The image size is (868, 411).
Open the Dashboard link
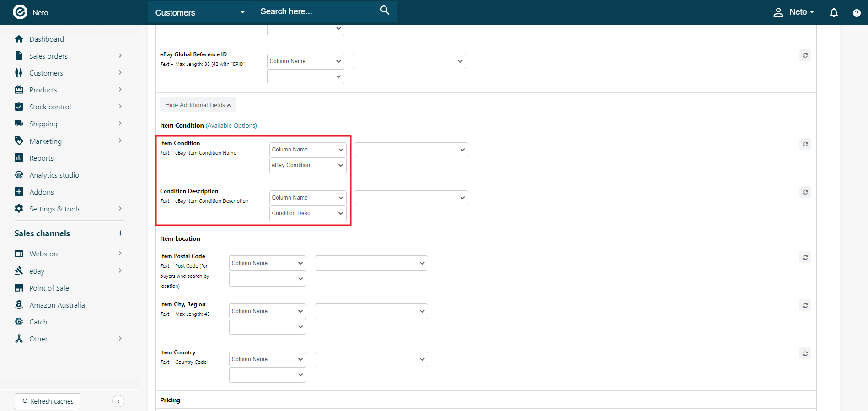click(x=47, y=39)
